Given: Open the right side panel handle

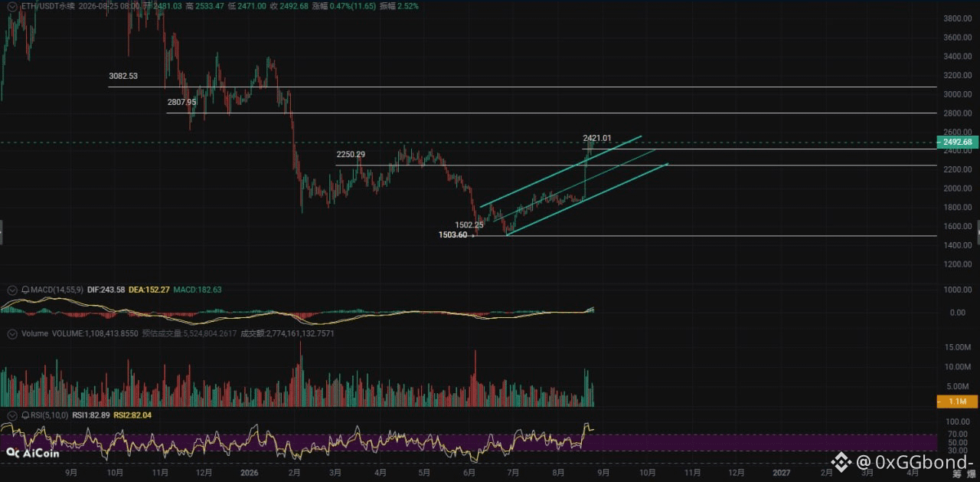Looking at the screenshot, I should [978, 231].
